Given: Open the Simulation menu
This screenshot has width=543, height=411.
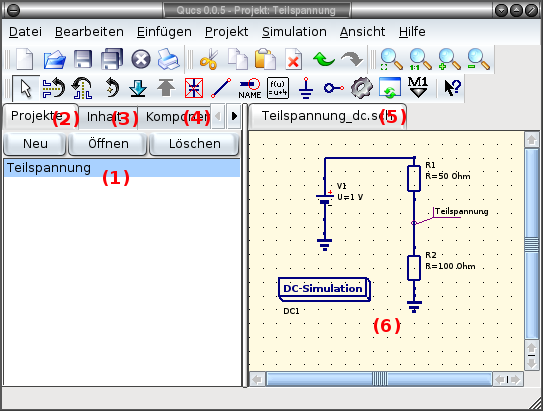Looking at the screenshot, I should 294,32.
